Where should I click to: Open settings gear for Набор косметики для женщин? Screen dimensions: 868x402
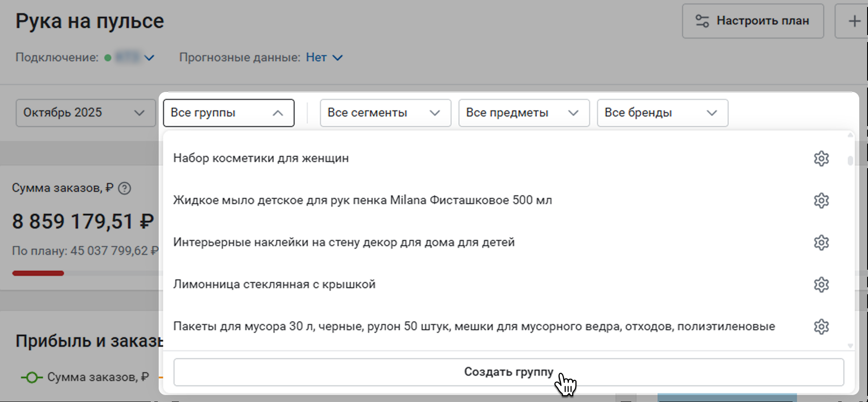coord(821,159)
